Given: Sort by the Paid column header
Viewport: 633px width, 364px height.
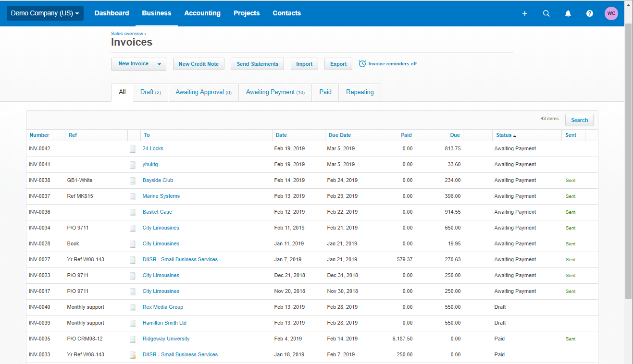Looking at the screenshot, I should [406, 135].
